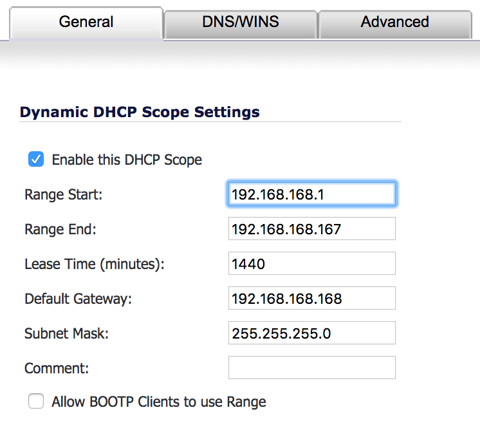This screenshot has width=480, height=448.
Task: Click the 'Default Gateway:' label
Action: (78, 299)
